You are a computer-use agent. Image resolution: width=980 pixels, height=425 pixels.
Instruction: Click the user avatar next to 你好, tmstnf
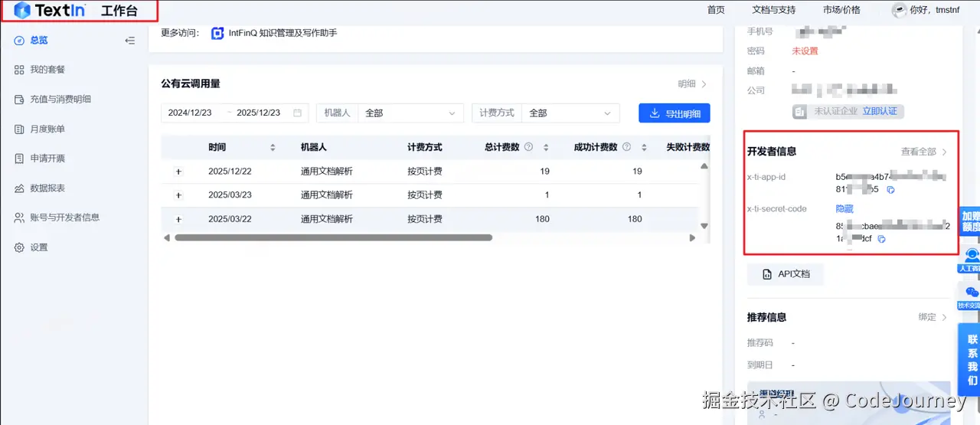pos(899,10)
